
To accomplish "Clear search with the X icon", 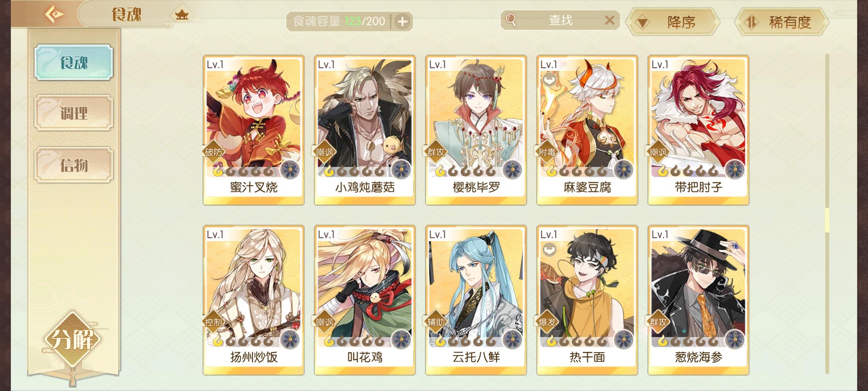I will click(x=609, y=20).
